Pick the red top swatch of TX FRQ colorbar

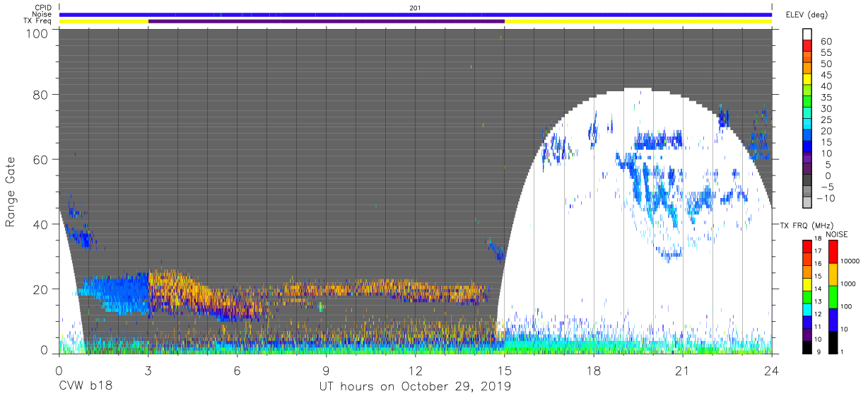coord(807,246)
